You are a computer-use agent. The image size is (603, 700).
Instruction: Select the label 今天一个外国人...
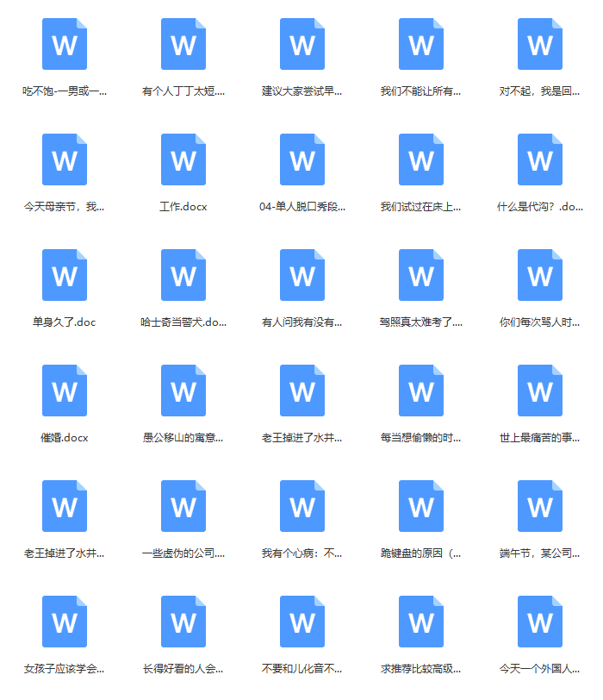point(539,669)
